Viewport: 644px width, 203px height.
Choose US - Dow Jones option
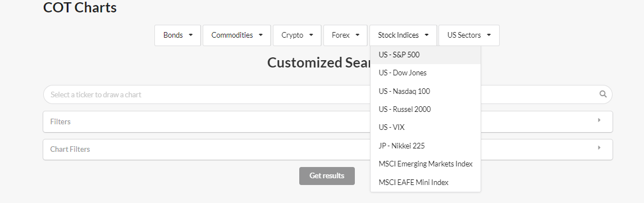426,73
